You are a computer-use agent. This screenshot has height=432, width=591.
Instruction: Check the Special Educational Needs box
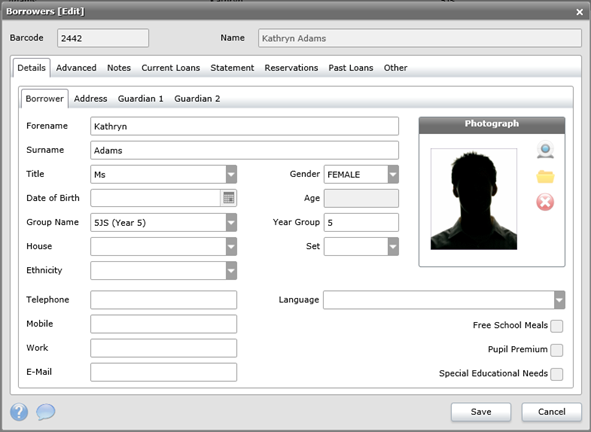tap(557, 374)
